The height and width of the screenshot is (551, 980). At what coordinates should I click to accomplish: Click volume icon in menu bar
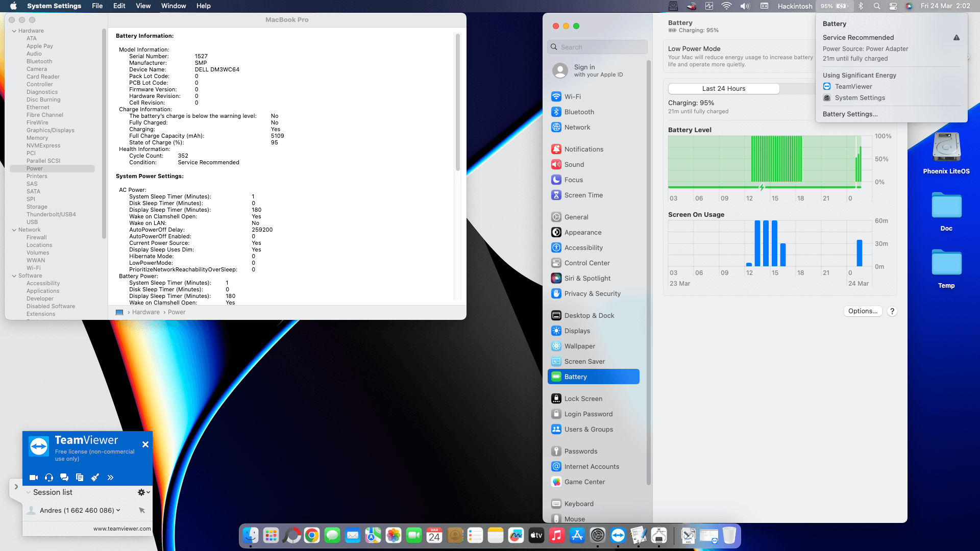745,6
